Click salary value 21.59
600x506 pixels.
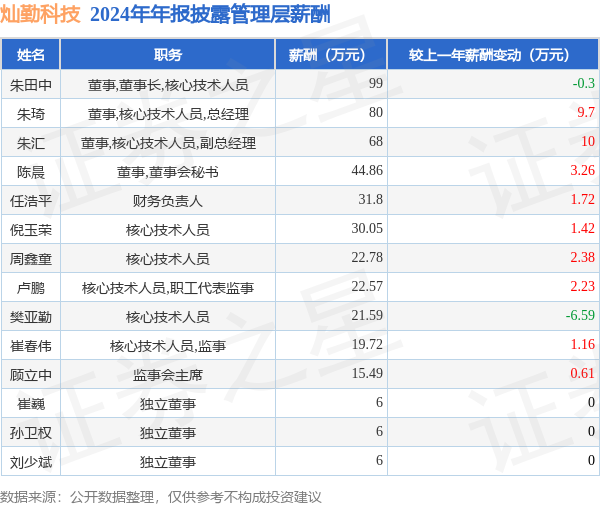tap(367, 315)
